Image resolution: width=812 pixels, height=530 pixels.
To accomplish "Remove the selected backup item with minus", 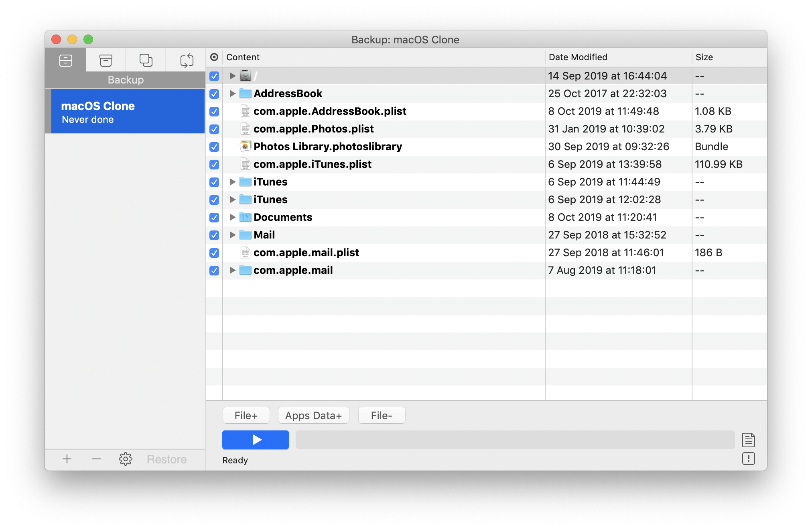I will point(97,459).
